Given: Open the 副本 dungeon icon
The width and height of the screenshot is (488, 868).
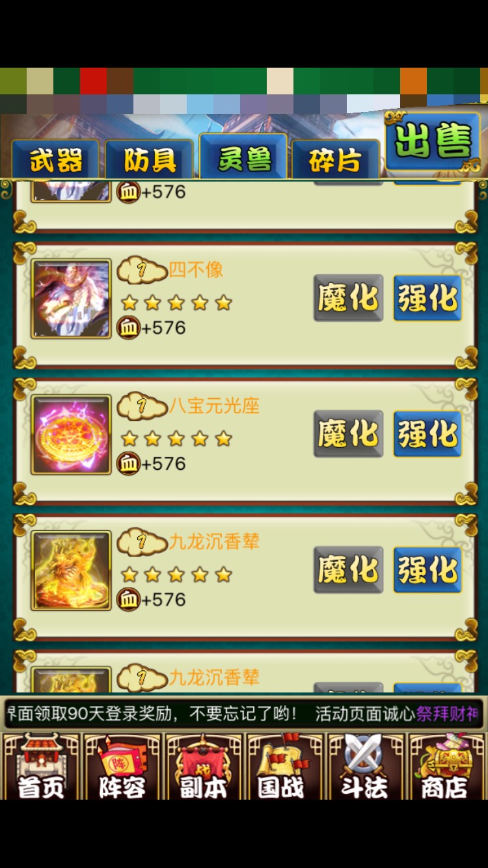Looking at the screenshot, I should pyautogui.click(x=203, y=766).
